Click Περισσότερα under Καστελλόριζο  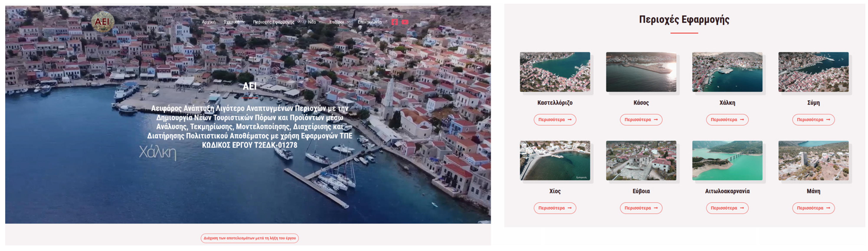[x=555, y=120]
